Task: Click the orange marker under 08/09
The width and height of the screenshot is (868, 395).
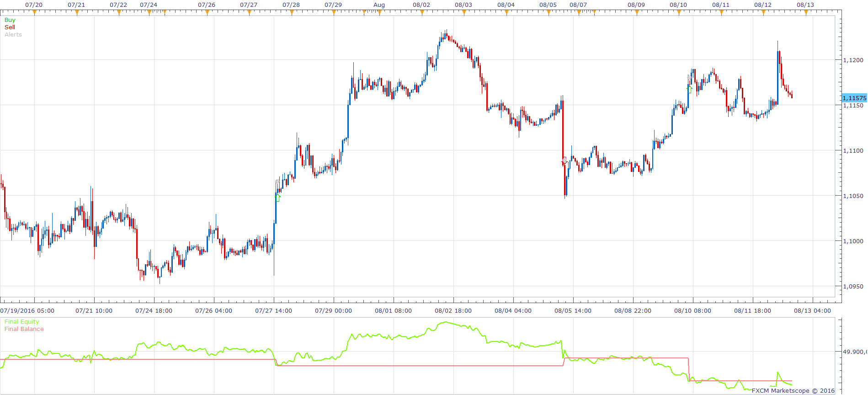Action: 637,12
